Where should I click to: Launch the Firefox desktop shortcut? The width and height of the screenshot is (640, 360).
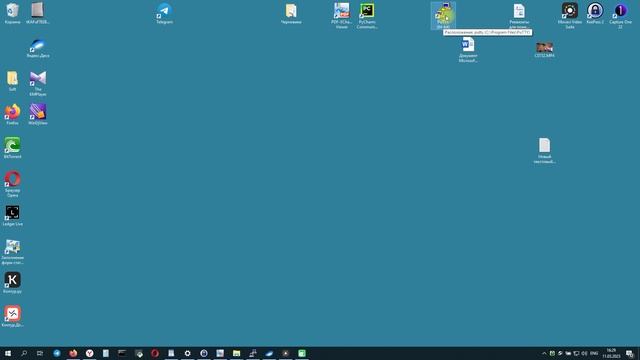point(12,114)
